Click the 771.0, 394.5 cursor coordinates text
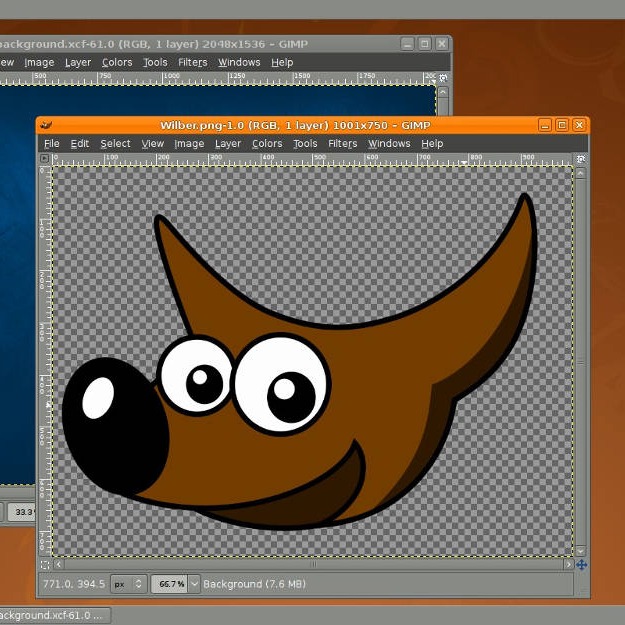625x625 pixels. tap(74, 584)
